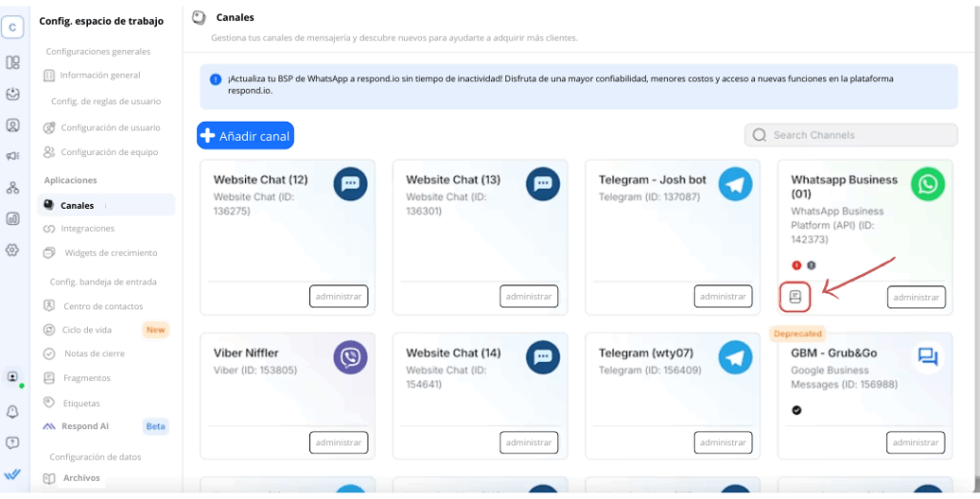Click the 'Configuraciones generales' heading

tap(99, 52)
